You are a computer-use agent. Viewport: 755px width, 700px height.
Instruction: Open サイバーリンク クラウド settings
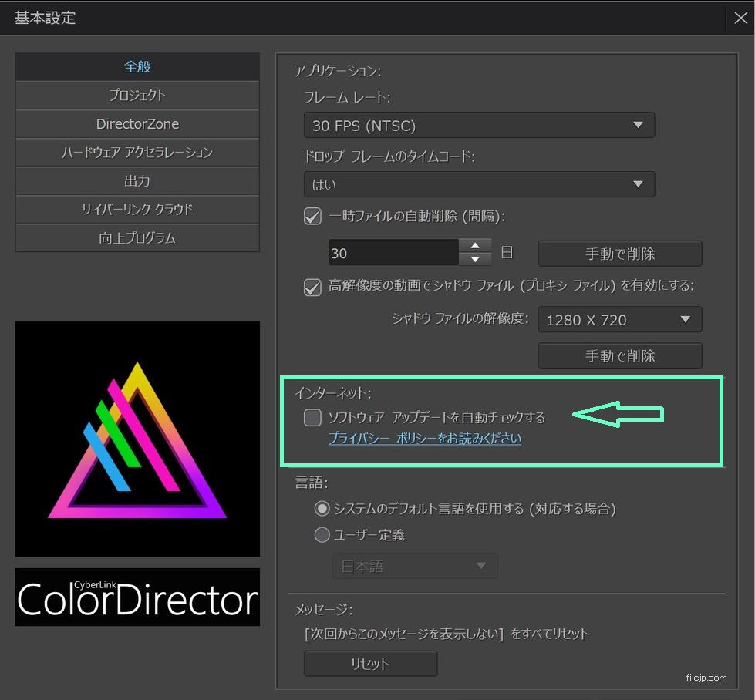(137, 210)
